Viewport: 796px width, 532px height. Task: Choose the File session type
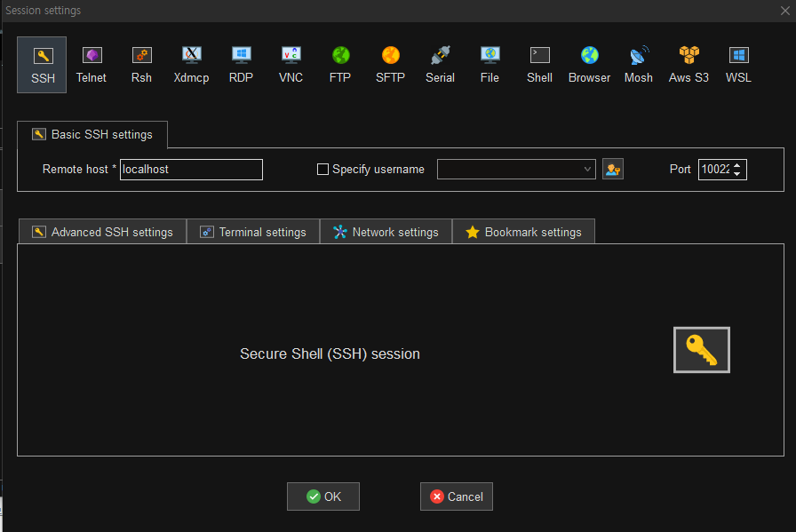click(490, 65)
